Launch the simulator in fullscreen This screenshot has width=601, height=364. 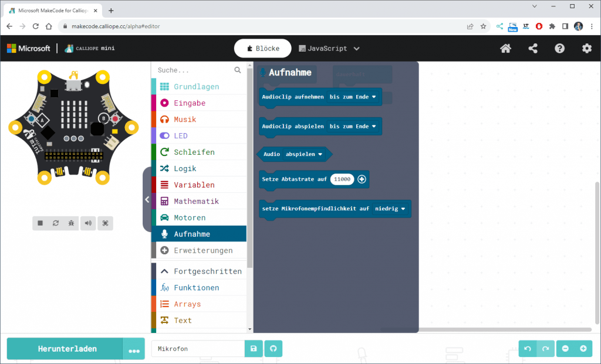tap(105, 223)
